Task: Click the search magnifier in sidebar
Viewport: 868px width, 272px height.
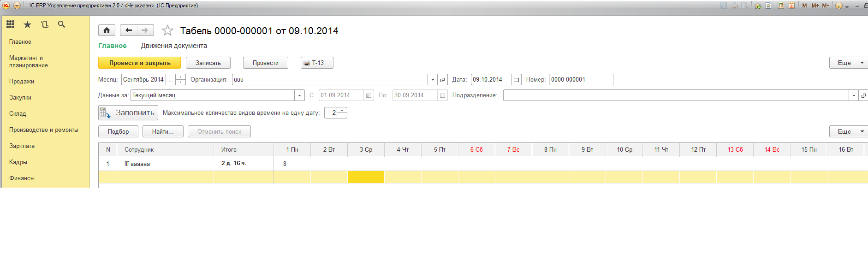Action: click(61, 24)
